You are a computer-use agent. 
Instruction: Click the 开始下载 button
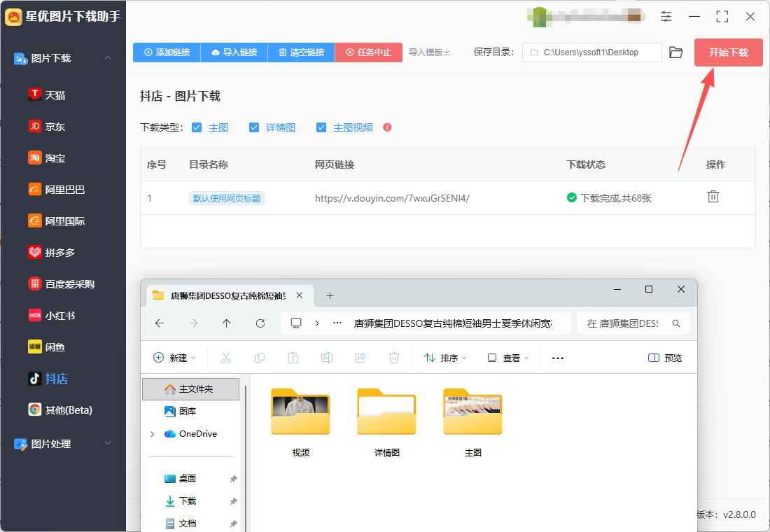click(x=728, y=52)
